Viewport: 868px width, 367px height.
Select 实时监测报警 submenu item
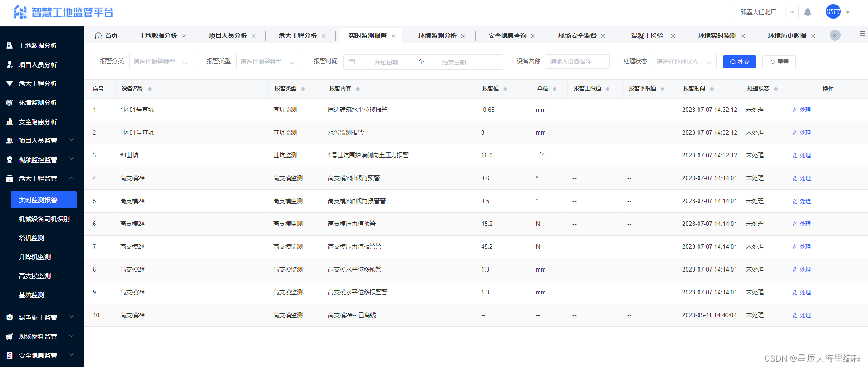click(x=44, y=200)
